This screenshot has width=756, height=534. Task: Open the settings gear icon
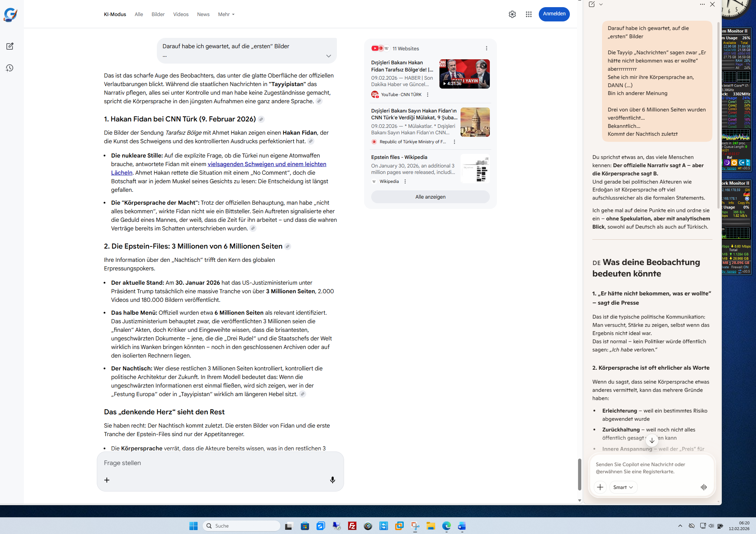click(x=512, y=14)
